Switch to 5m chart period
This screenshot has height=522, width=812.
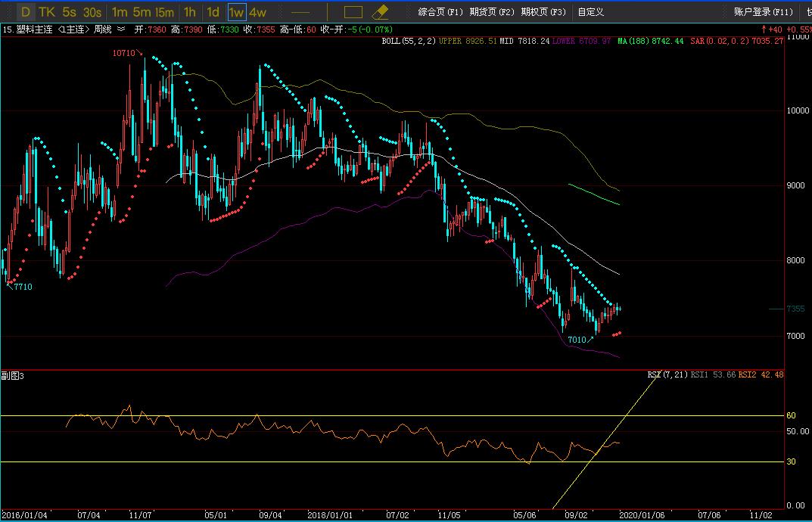142,12
